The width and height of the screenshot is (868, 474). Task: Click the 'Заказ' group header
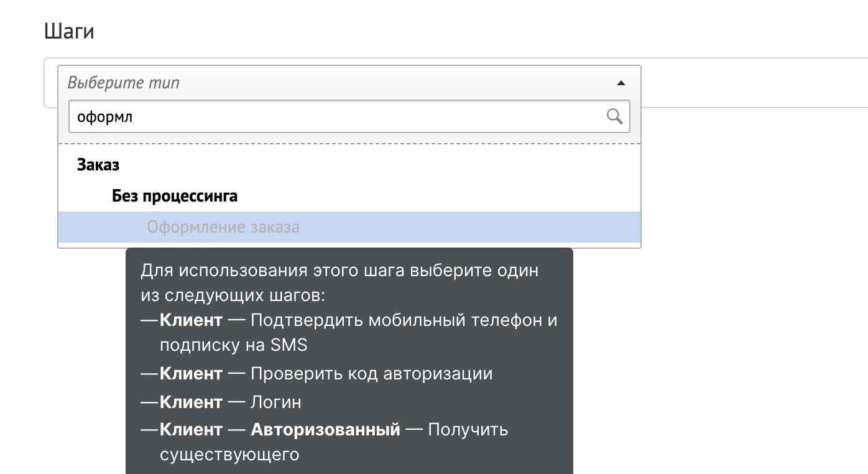[98, 165]
